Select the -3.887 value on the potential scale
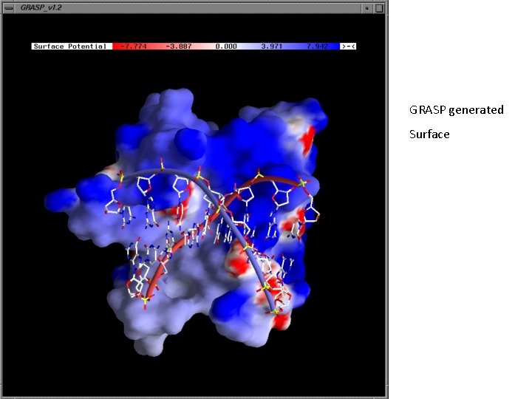The image size is (532, 399). (179, 46)
